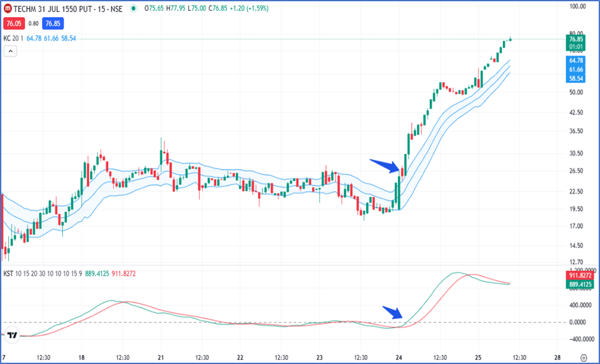Click the OHLC close value C76.85

[x=219, y=8]
